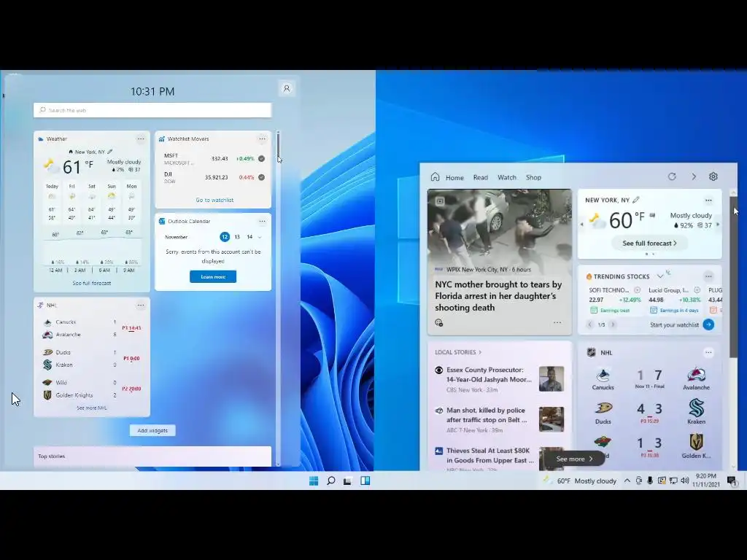Open more options on NYC mother story
Screen dimensions: 747x560
click(557, 323)
